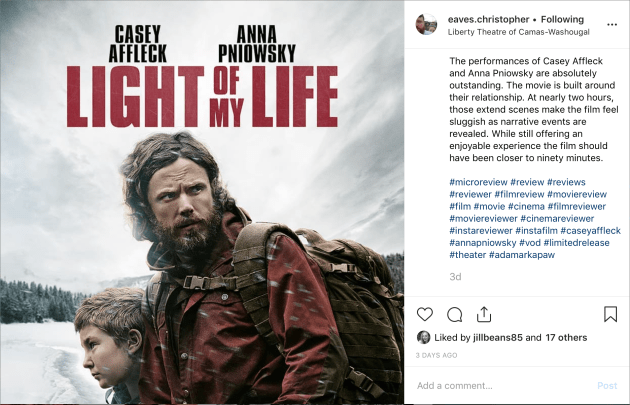
Task: Like the post with the heart icon
Action: pos(424,314)
